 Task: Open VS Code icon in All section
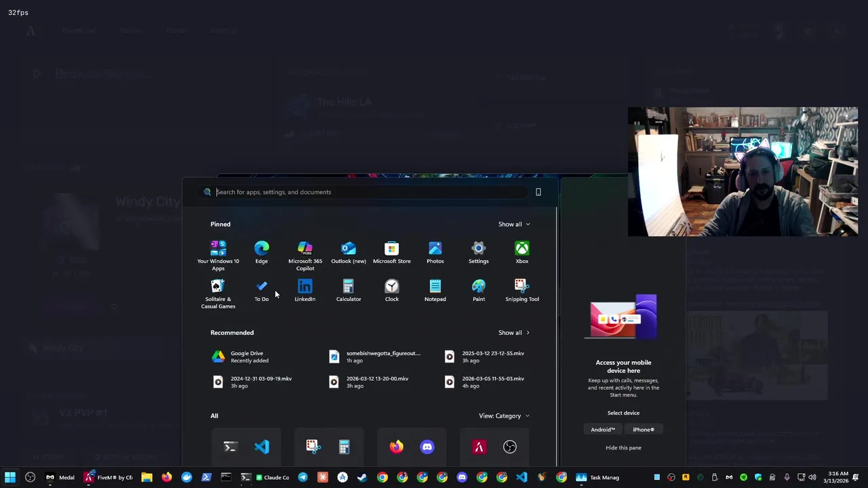(x=262, y=447)
